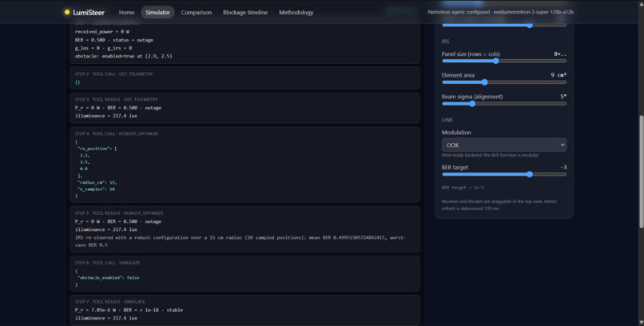Select the Simulator tab

[x=157, y=12]
